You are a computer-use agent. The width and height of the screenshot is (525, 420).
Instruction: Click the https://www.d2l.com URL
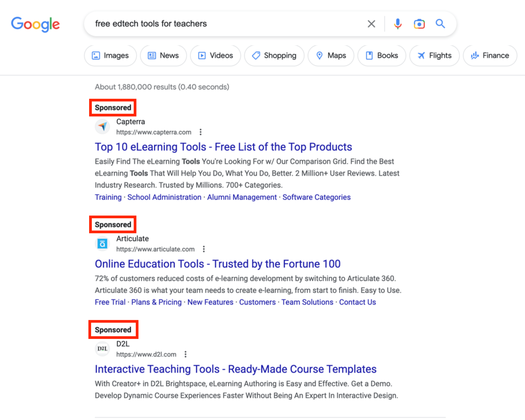pyautogui.click(x=146, y=354)
